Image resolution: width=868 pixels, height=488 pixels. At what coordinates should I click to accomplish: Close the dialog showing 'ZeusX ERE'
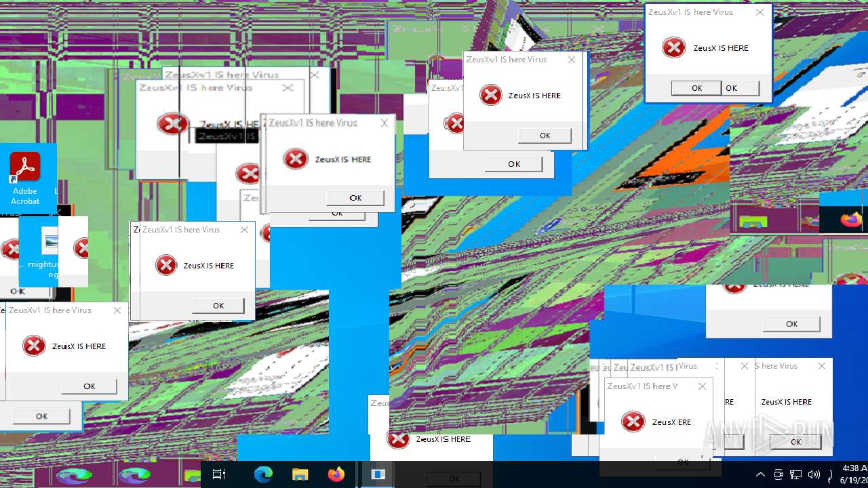coord(702,386)
